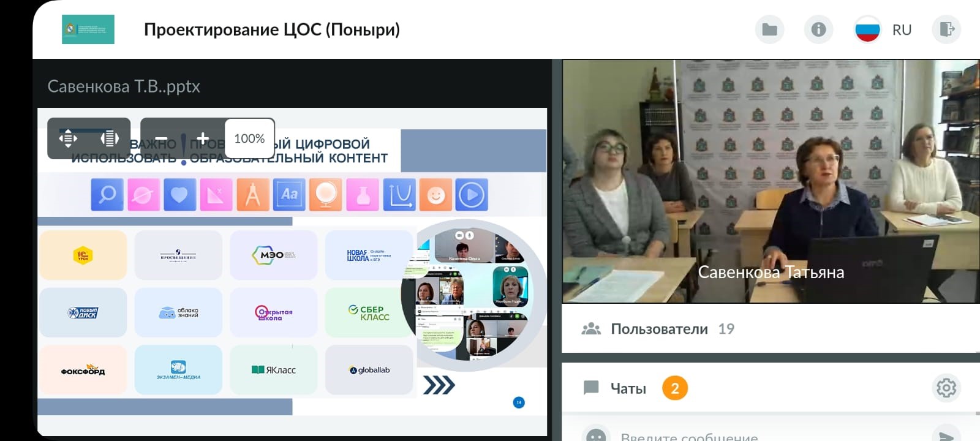Screen dimensions: 980x441
Task: Click the triple chevron arrows on slide
Action: point(439,385)
